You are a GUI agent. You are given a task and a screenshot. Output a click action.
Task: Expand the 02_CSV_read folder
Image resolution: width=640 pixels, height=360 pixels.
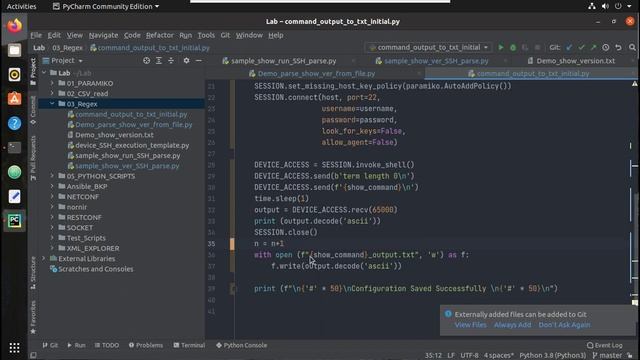[x=52, y=93]
